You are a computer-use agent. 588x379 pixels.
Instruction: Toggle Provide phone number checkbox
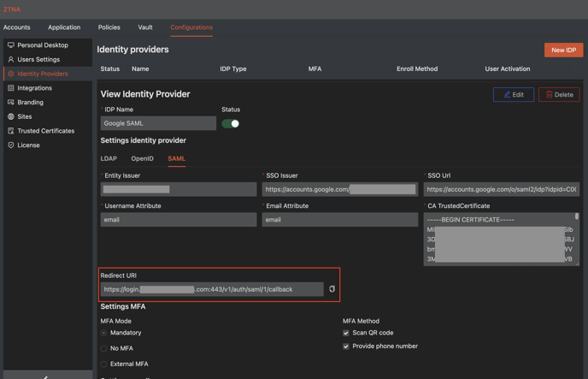coord(346,346)
